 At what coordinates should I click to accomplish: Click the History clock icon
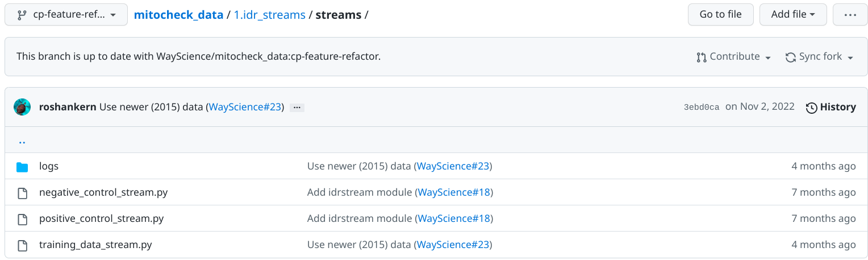812,108
